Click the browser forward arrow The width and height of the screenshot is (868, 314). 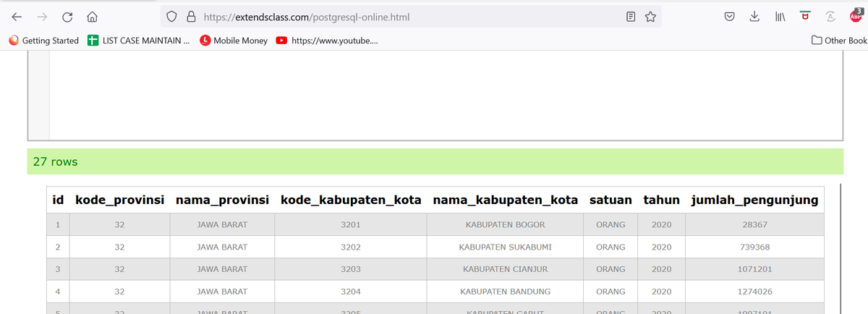42,17
